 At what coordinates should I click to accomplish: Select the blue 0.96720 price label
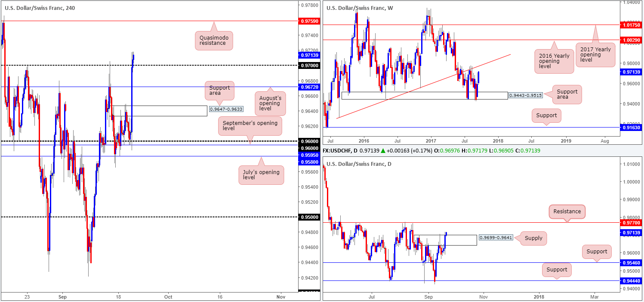pos(310,87)
